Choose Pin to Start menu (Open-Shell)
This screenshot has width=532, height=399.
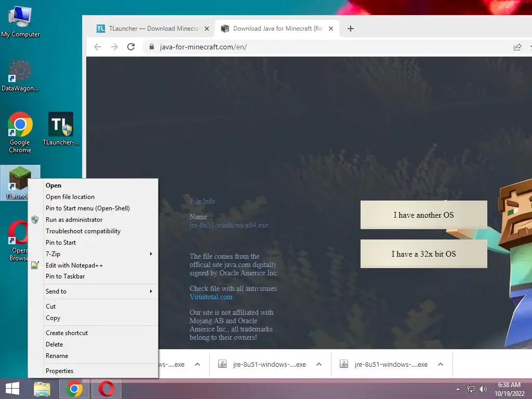pyautogui.click(x=101, y=208)
